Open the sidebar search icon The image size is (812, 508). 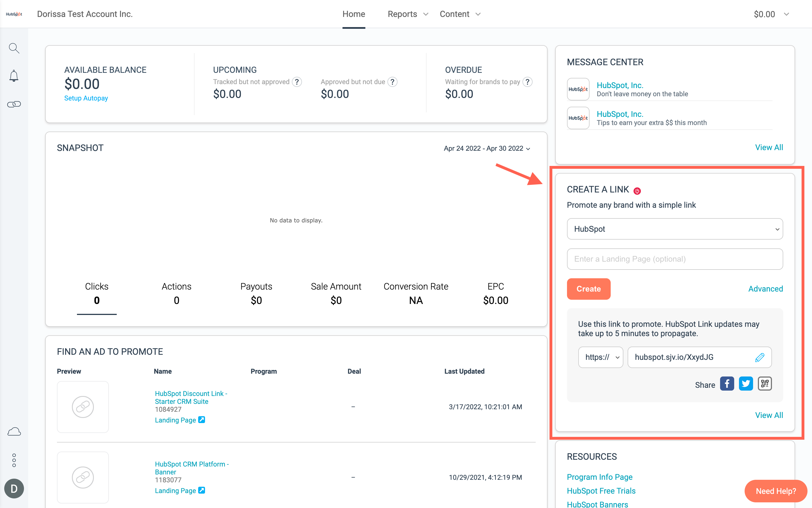tap(14, 48)
